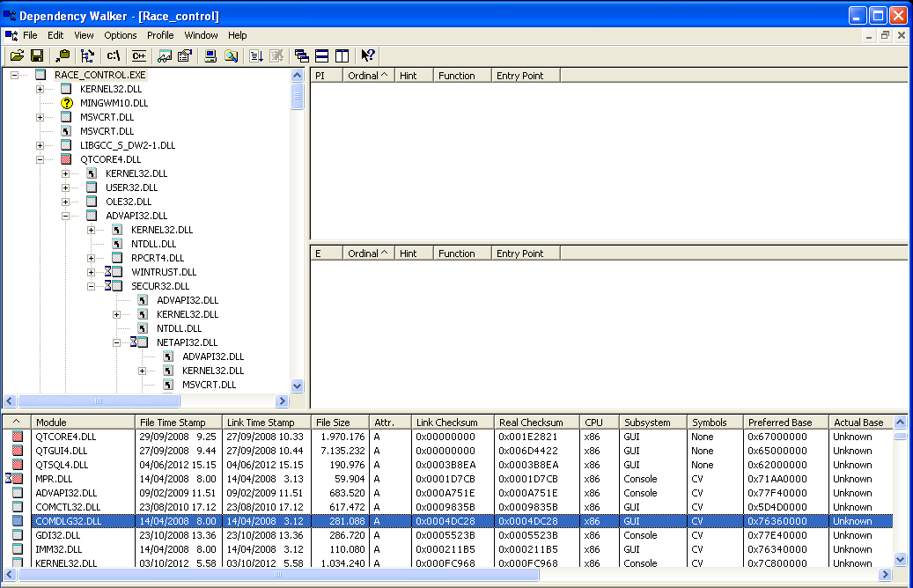913x588 pixels.
Task: Expand the top-level KERNEL32.DLL node
Action: coord(40,89)
